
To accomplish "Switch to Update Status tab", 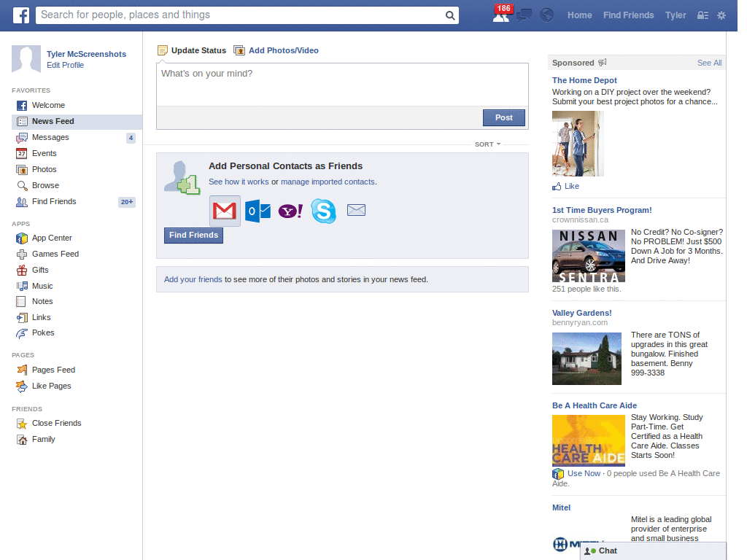I will [192, 50].
